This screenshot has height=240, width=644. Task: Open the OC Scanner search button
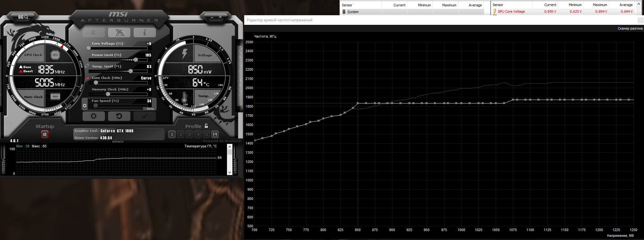click(23, 17)
